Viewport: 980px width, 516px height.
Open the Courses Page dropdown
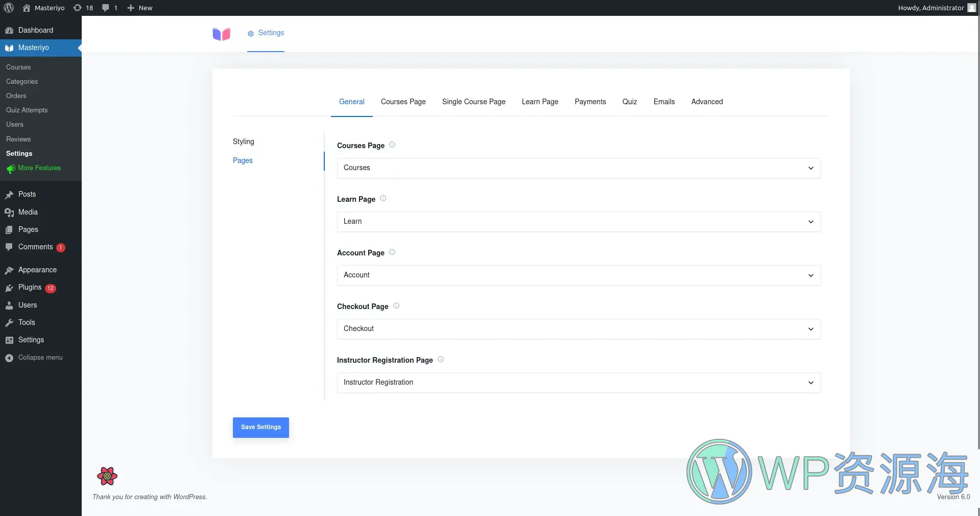point(578,168)
